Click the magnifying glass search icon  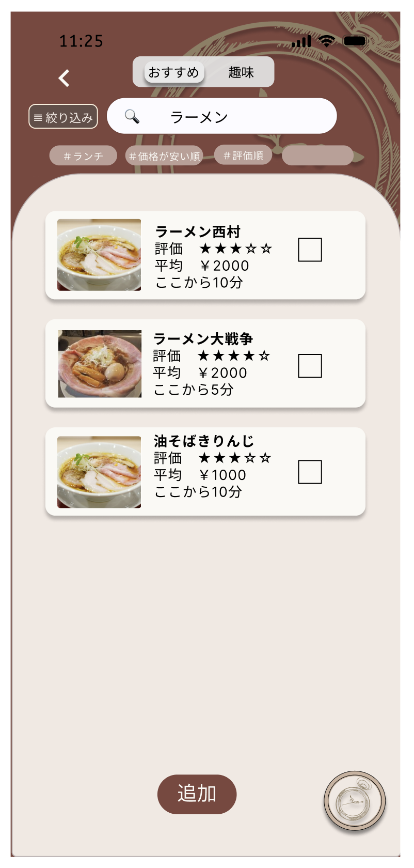point(132,116)
